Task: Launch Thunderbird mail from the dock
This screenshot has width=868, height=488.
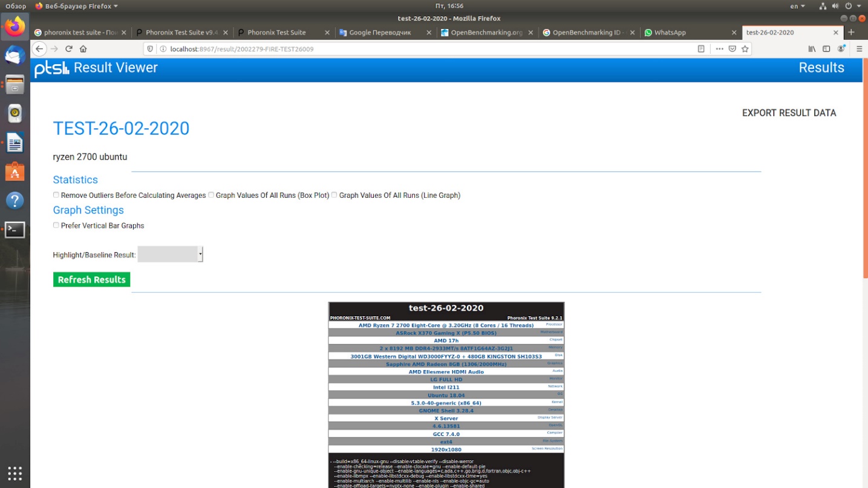Action: pyautogui.click(x=15, y=56)
